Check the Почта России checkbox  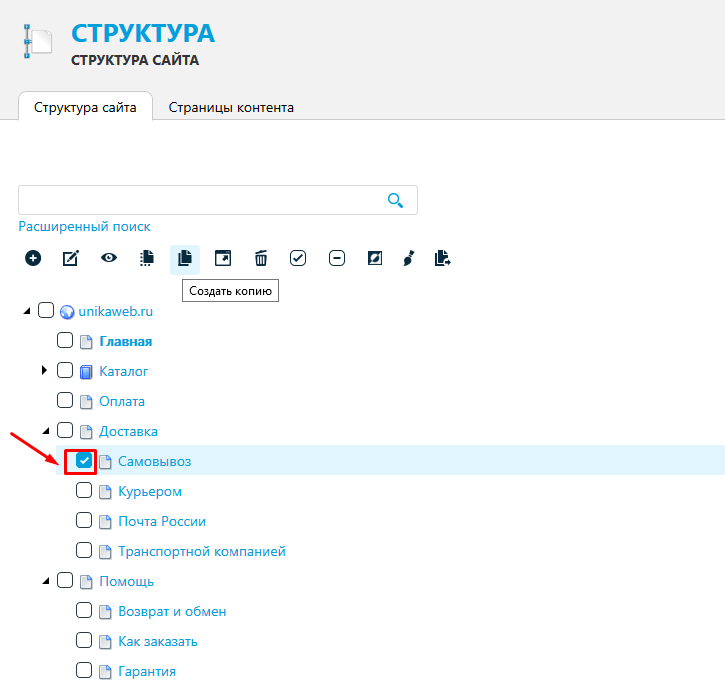[84, 520]
